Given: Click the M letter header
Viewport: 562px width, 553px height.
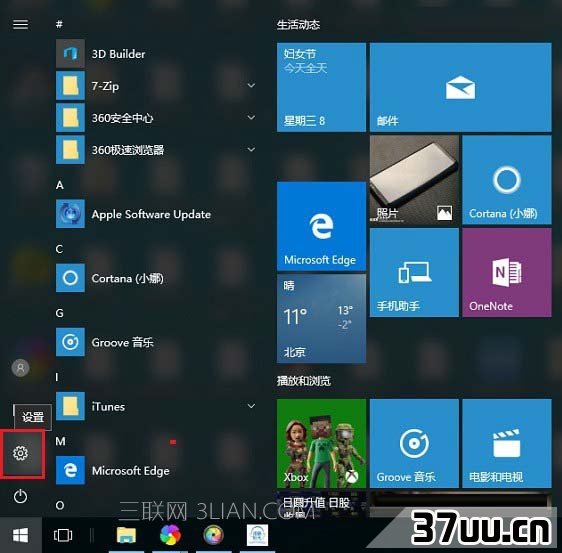Looking at the screenshot, I should point(61,441).
